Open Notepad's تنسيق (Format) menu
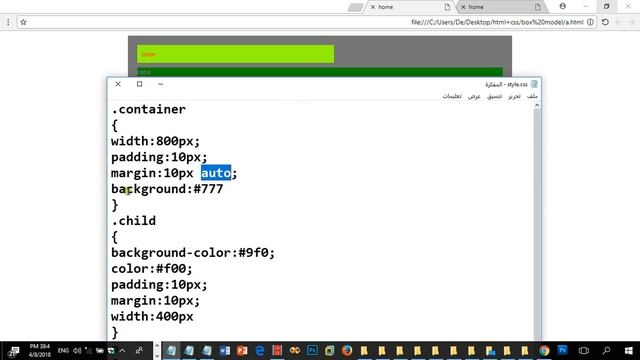Viewport: 640px width, 360px height. point(494,96)
